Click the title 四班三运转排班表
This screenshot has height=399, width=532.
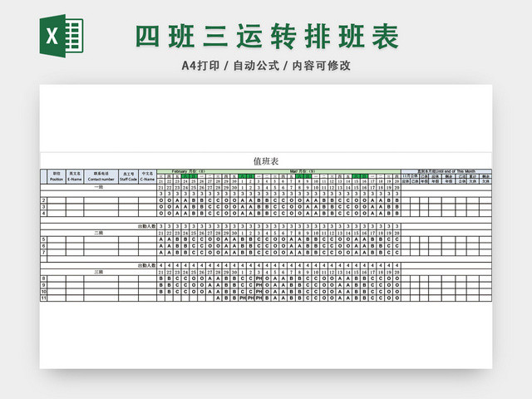(267, 36)
